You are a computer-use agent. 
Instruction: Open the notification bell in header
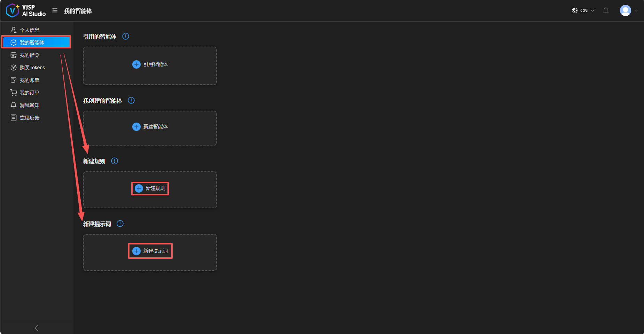click(x=606, y=10)
